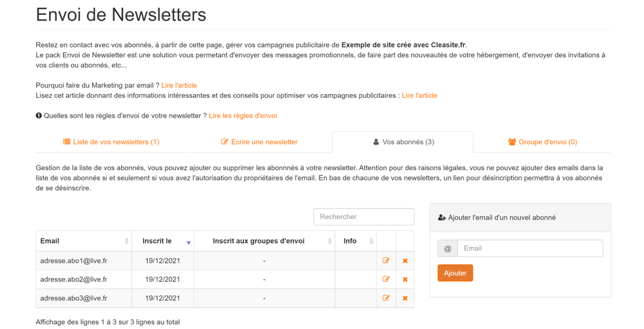Edit subscriber adresse.abo3@live.fr pencil icon
644x329 pixels.
pyautogui.click(x=386, y=298)
